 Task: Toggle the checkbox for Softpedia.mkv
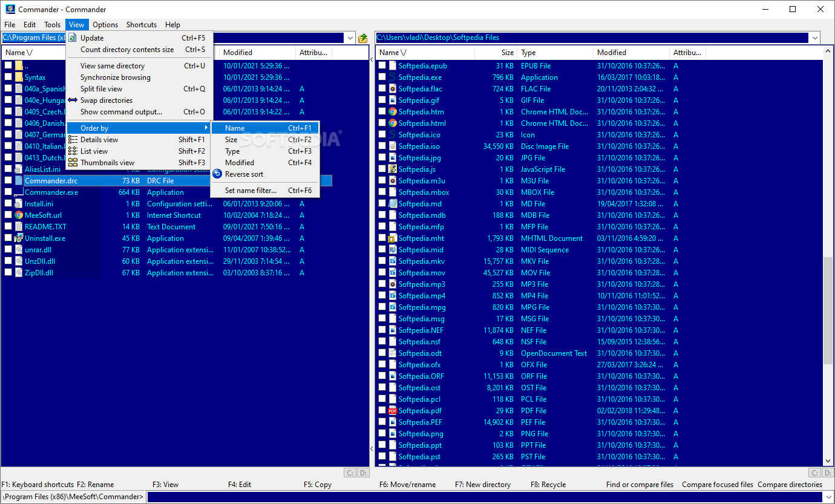[382, 261]
